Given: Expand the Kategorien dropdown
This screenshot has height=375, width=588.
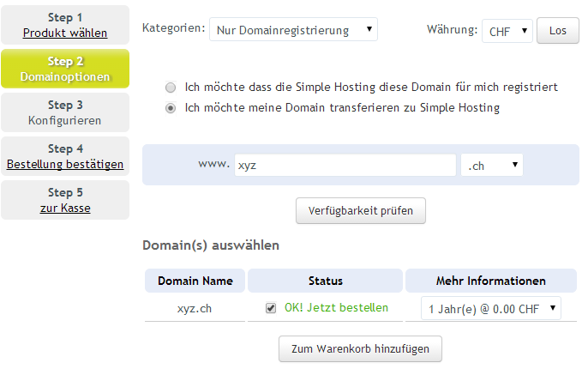Looking at the screenshot, I should (293, 30).
